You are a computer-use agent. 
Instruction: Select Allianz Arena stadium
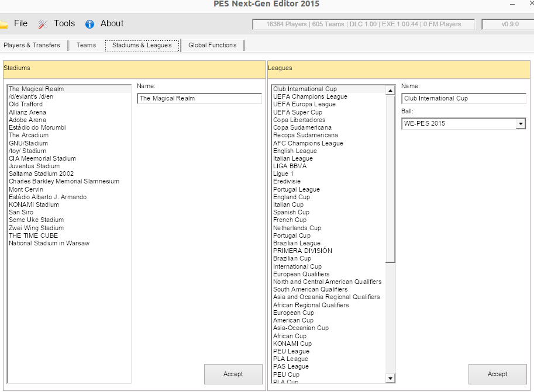pyautogui.click(x=69, y=112)
